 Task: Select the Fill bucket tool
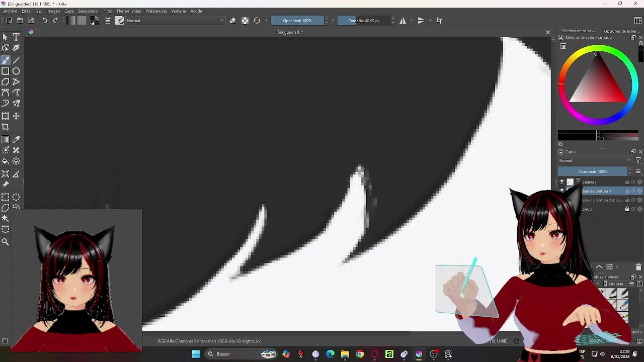6,161
